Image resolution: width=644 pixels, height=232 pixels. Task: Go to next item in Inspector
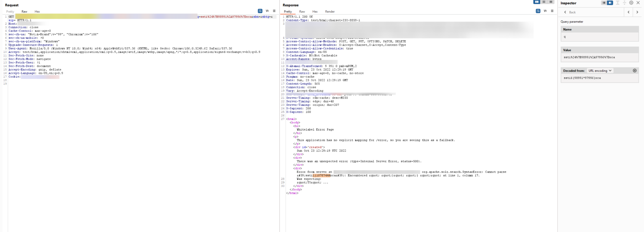(x=637, y=12)
